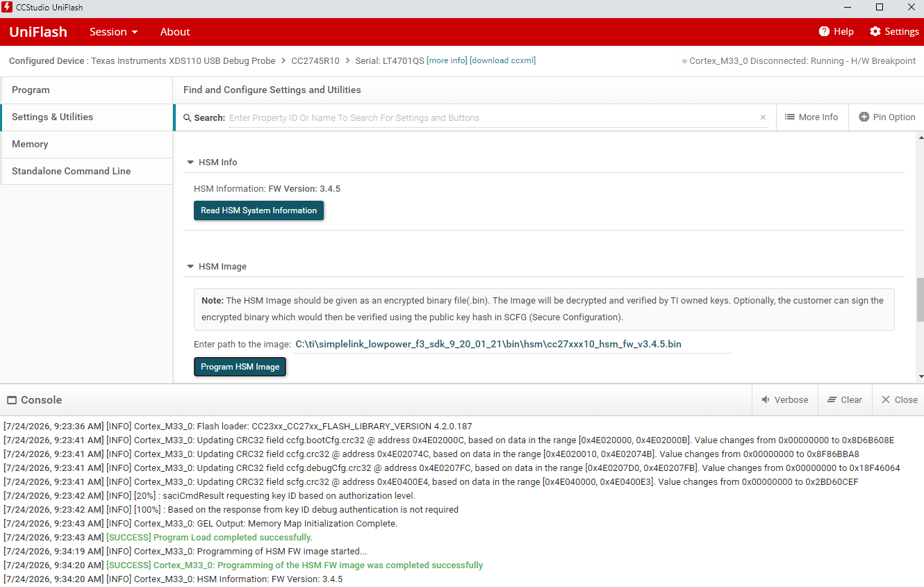Click the settings panel vertical scrollbar thumb

pos(921,299)
